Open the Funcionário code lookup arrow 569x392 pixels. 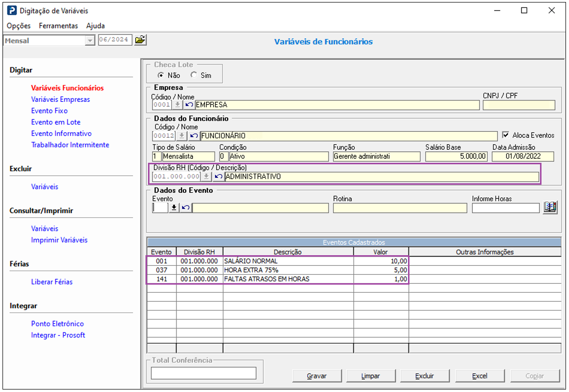(182, 136)
